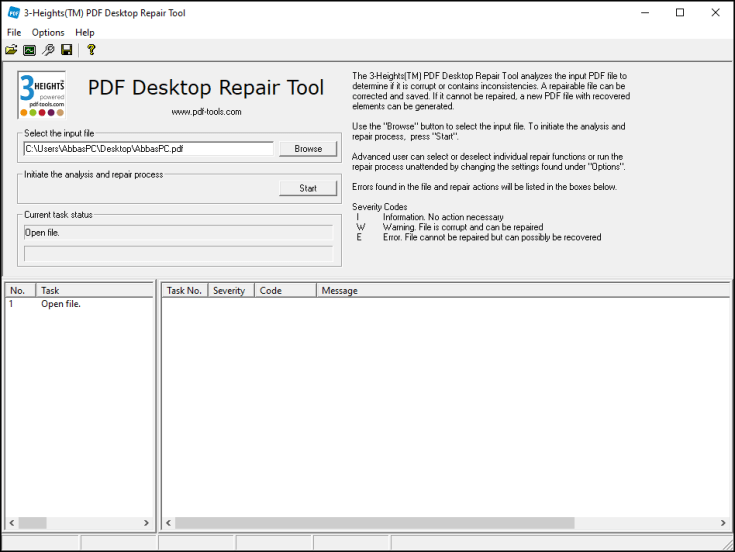Click the 3-Heights pdf-tools logo image
Screen dimensions: 735x552
pyautogui.click(x=43, y=96)
